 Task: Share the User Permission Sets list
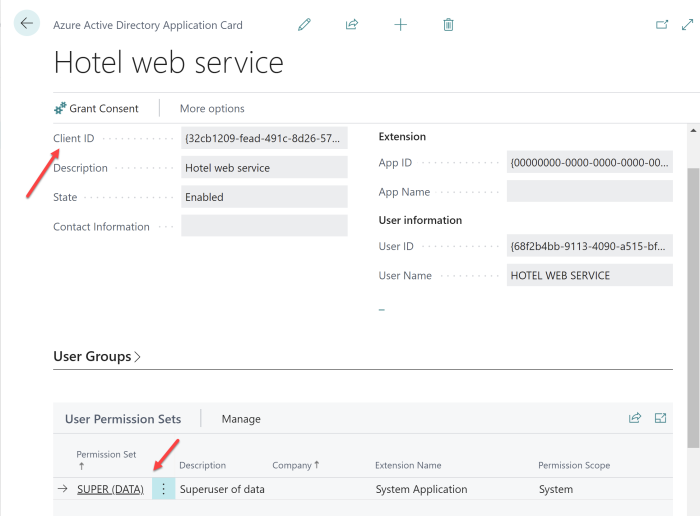point(634,418)
